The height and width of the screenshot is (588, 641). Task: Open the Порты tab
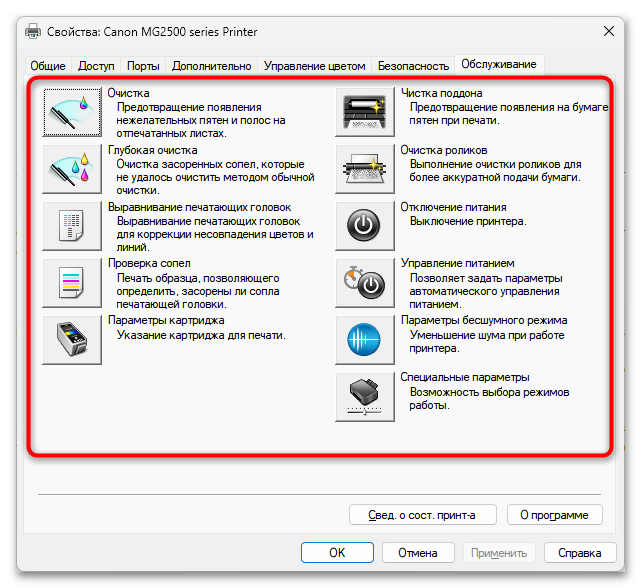[x=143, y=66]
